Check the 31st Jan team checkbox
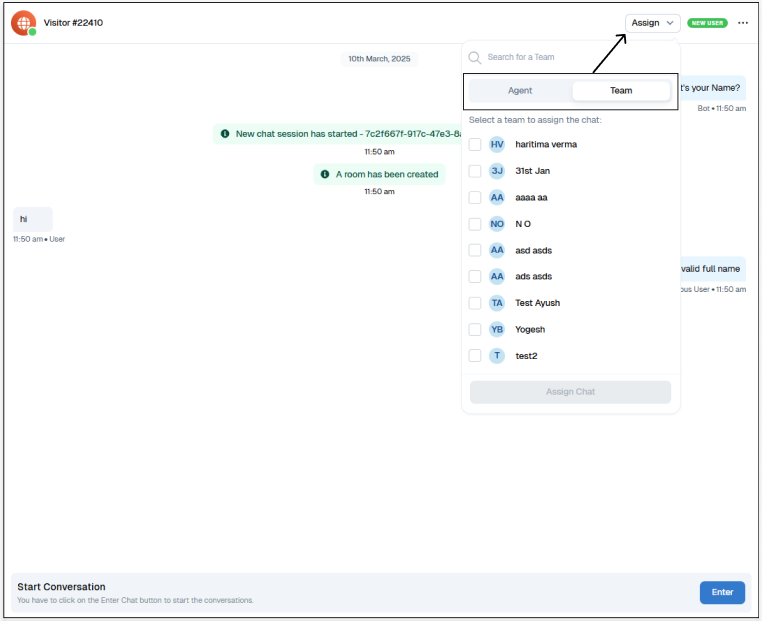 pos(475,171)
